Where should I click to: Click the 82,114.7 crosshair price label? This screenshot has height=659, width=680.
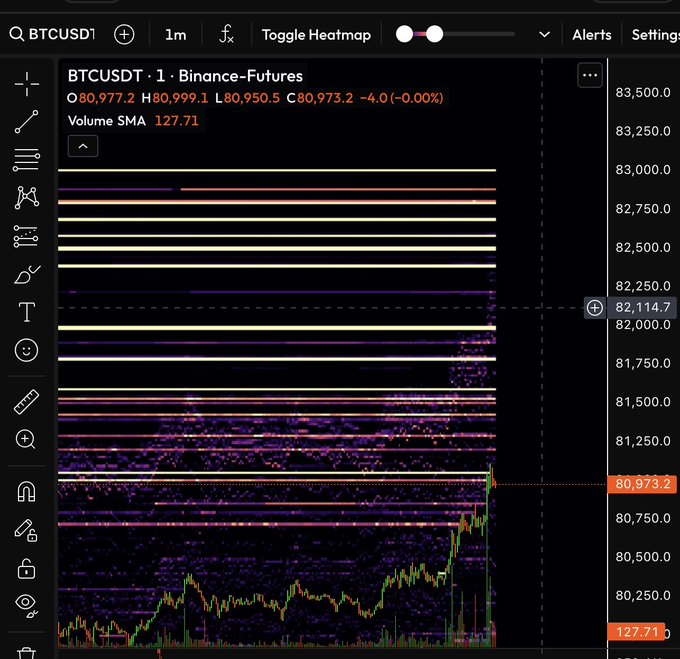pos(643,307)
